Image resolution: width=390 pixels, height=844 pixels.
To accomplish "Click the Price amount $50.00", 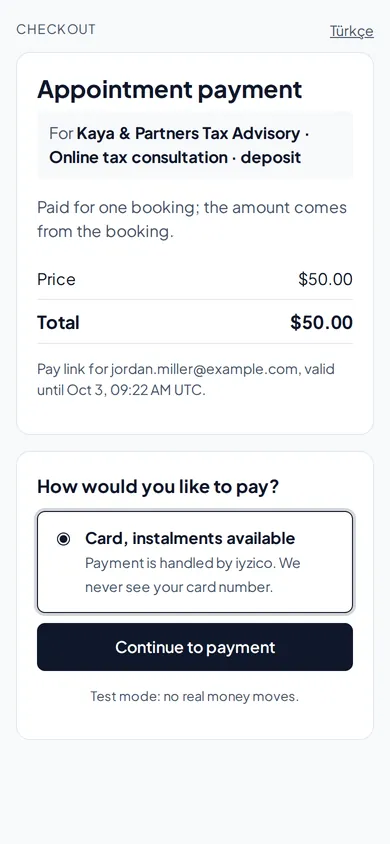I will 325,279.
